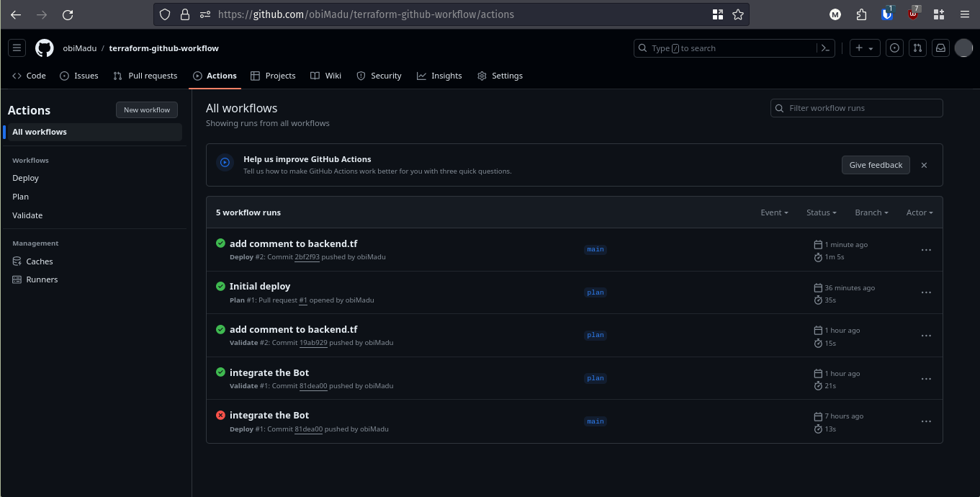Open the pull requests icon in header

click(917, 48)
